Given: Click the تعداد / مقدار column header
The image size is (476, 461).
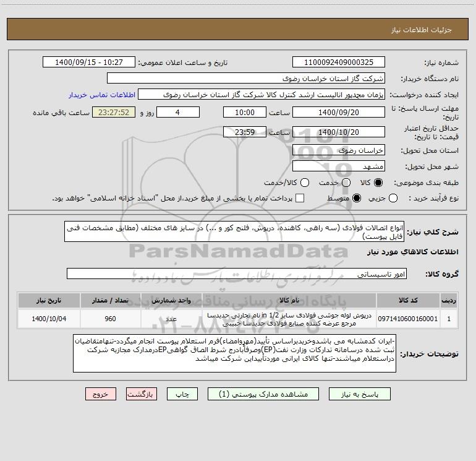Looking at the screenshot, I should [110, 301].
